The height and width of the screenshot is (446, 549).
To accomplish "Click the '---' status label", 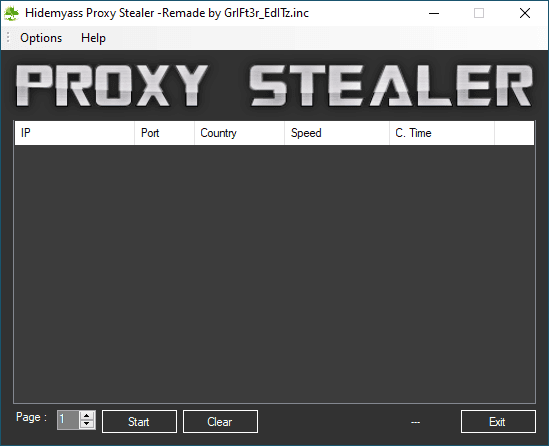I will click(415, 423).
